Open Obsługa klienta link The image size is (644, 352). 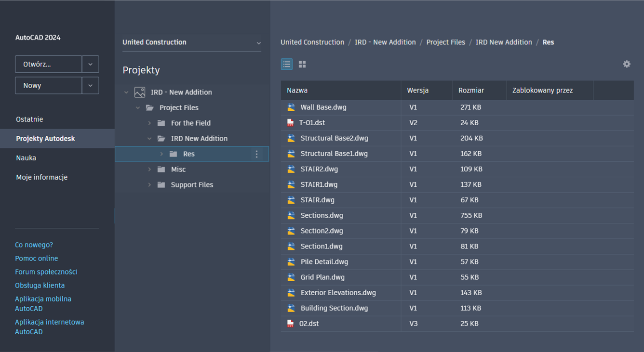(x=40, y=285)
